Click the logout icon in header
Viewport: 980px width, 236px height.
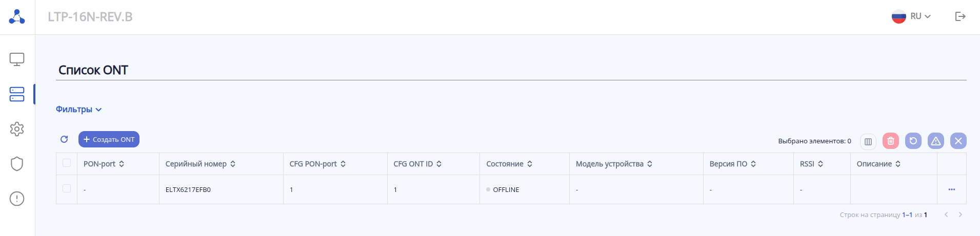coord(960,16)
